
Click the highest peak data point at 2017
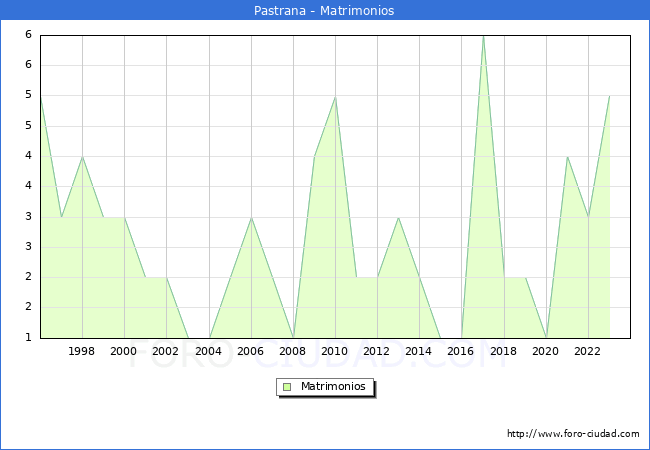click(483, 36)
